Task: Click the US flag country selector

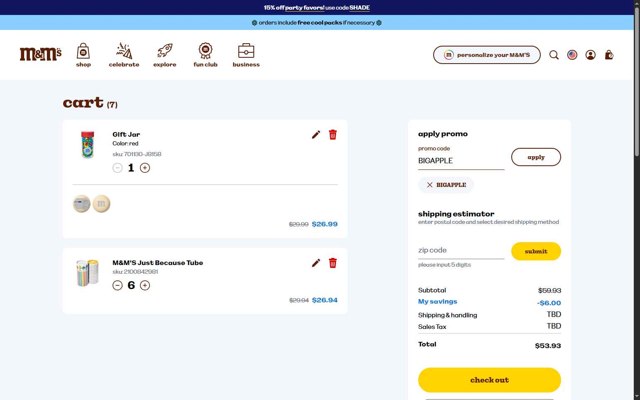Action: (x=572, y=55)
